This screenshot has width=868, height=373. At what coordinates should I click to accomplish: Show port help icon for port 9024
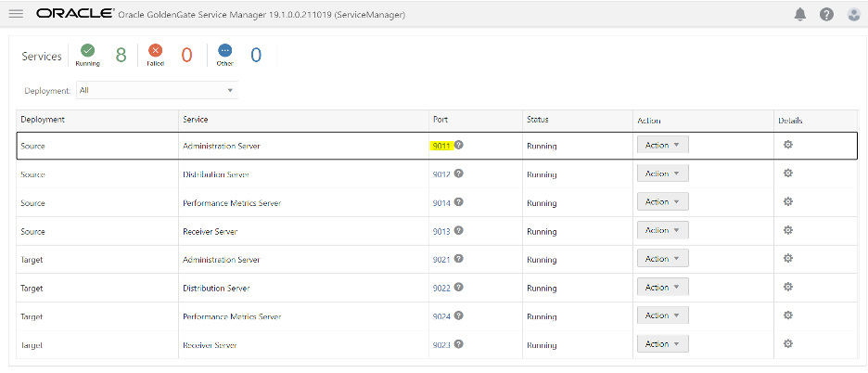click(459, 315)
